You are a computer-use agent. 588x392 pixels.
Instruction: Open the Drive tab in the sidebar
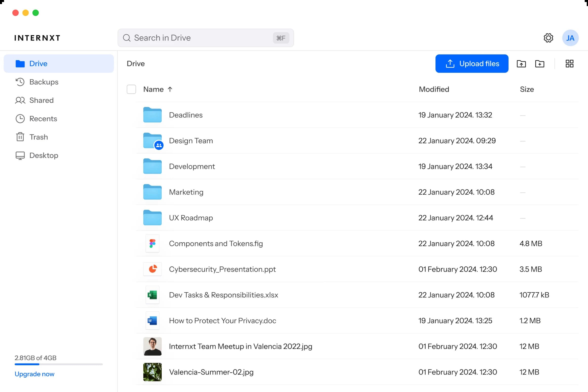38,63
